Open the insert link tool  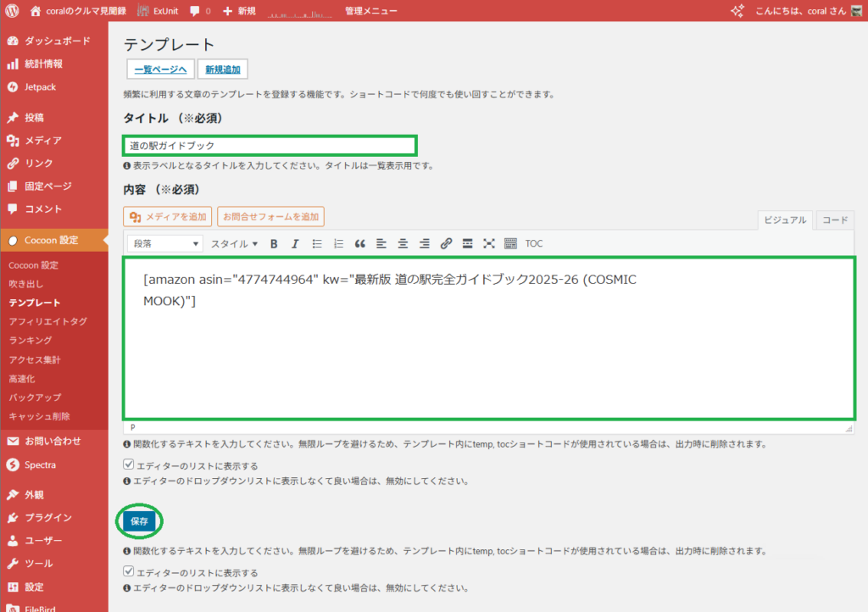coord(446,243)
